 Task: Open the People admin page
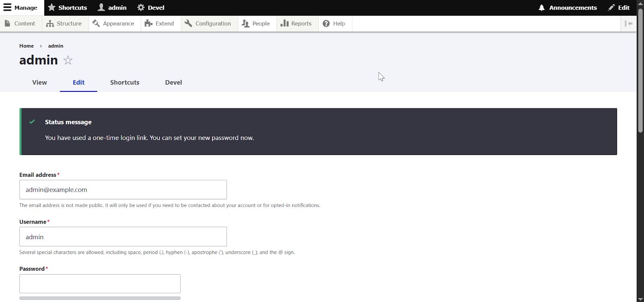coord(256,24)
